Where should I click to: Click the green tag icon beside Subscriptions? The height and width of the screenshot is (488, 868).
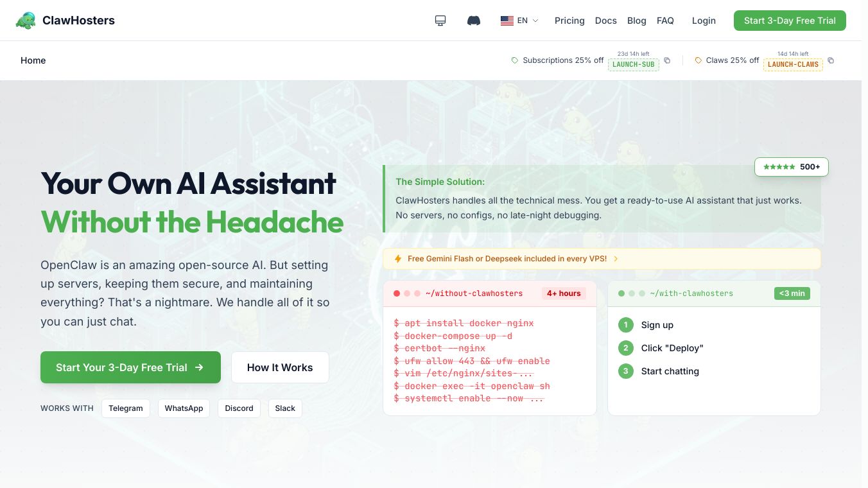point(515,60)
